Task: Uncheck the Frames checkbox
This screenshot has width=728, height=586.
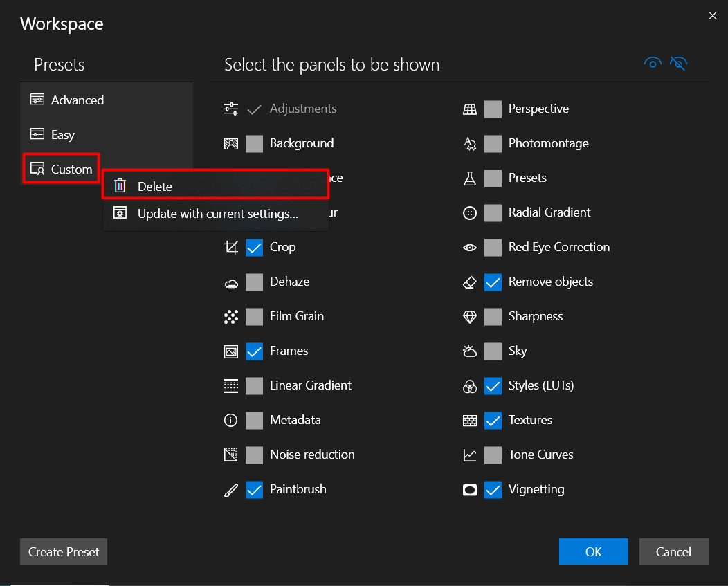Action: pos(254,351)
